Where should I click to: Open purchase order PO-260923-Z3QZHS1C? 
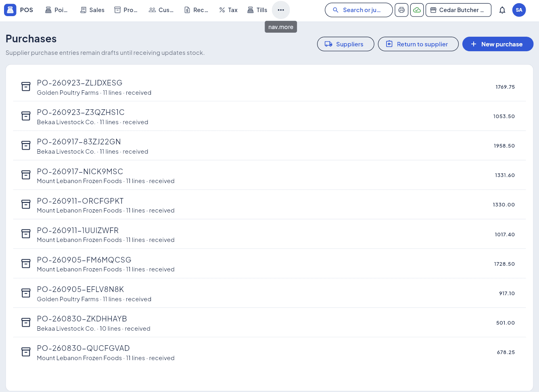(x=269, y=116)
